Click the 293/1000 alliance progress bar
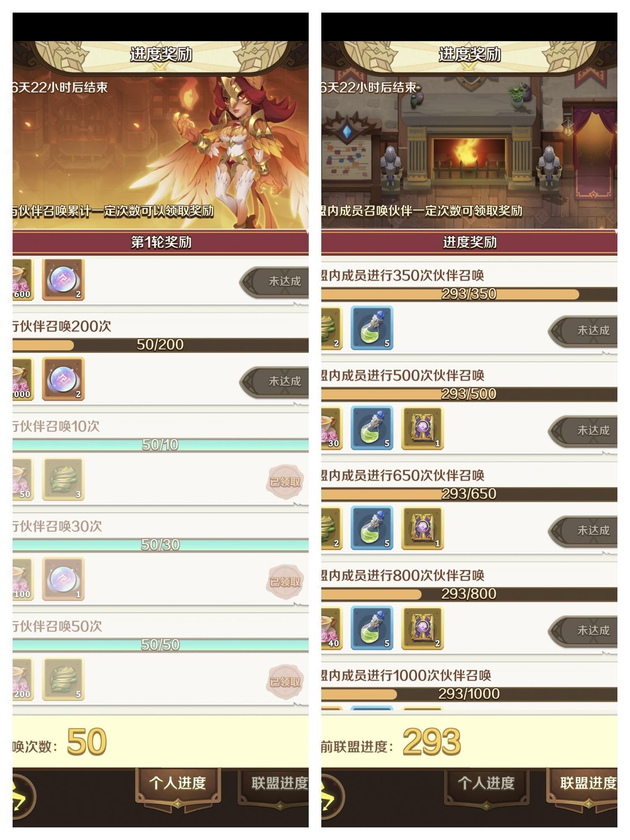Screen dimensions: 630x840 click(x=469, y=694)
